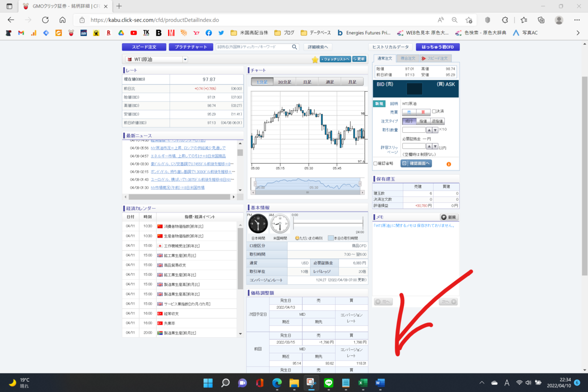Image resolution: width=588 pixels, height=392 pixels.
Task: Choose 成行 order type
Action: pos(409,121)
